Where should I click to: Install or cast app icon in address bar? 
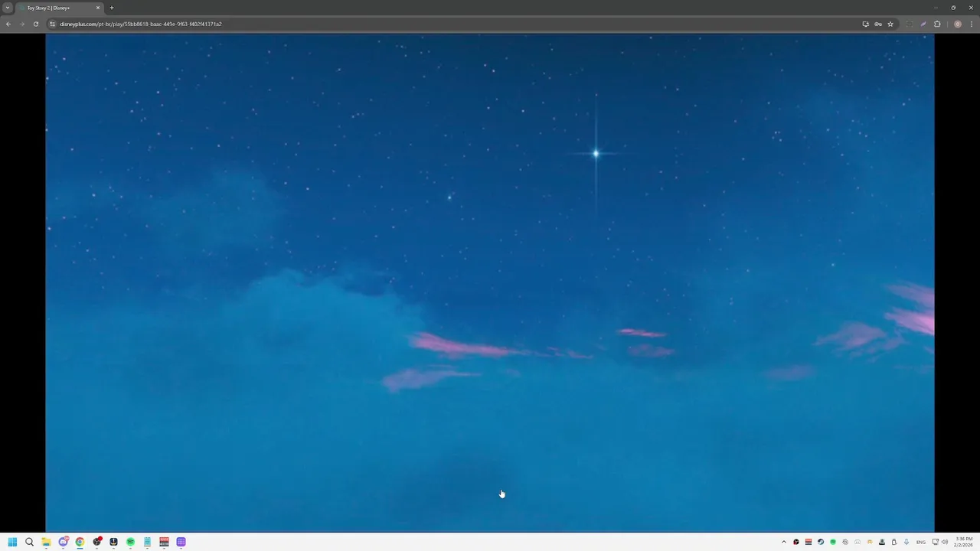tap(866, 24)
